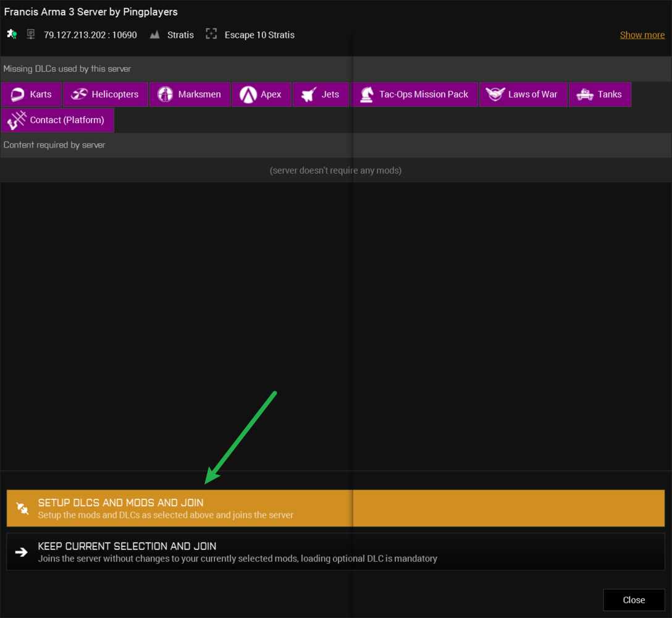The image size is (672, 618).
Task: Toggle the Karts DLC button
Action: click(x=31, y=95)
